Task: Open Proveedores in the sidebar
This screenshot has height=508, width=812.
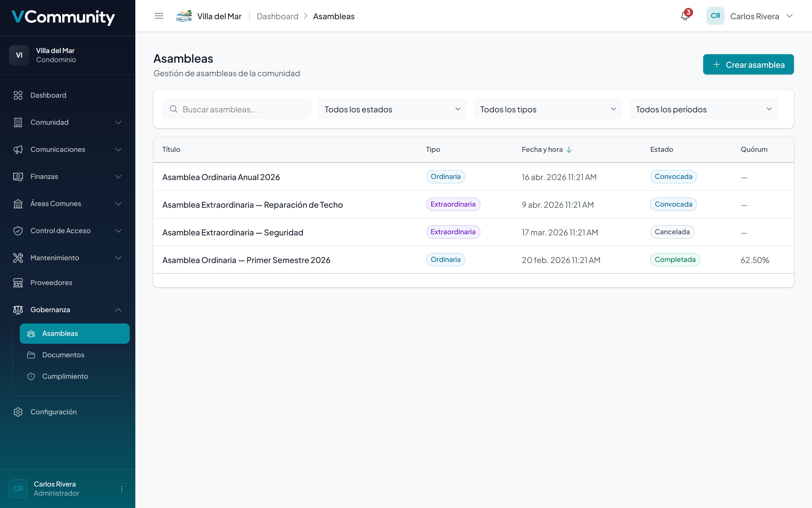Action: 67,283
